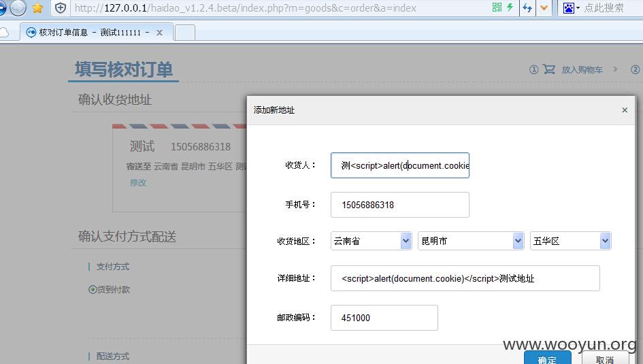This screenshot has width=643, height=364.
Task: Click the 详细地址 input field
Action: 465,278
